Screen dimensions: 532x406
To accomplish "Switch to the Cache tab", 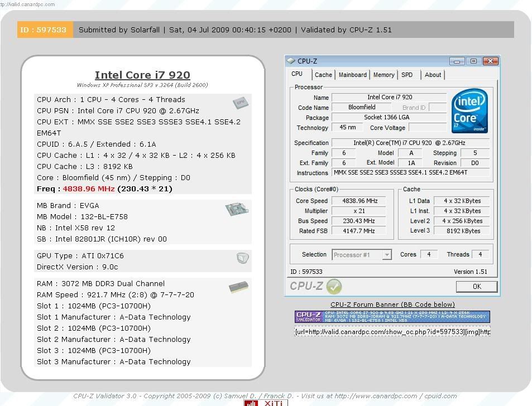I will (x=323, y=75).
